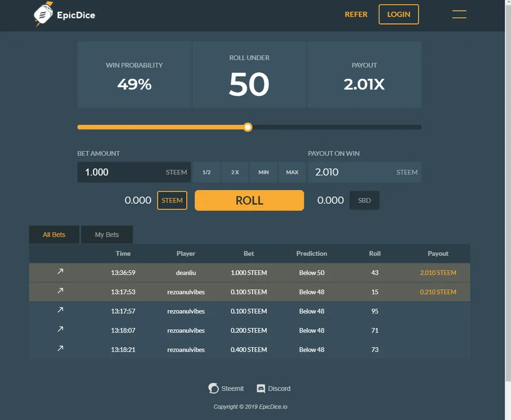Click the Time column header

pyautogui.click(x=123, y=253)
